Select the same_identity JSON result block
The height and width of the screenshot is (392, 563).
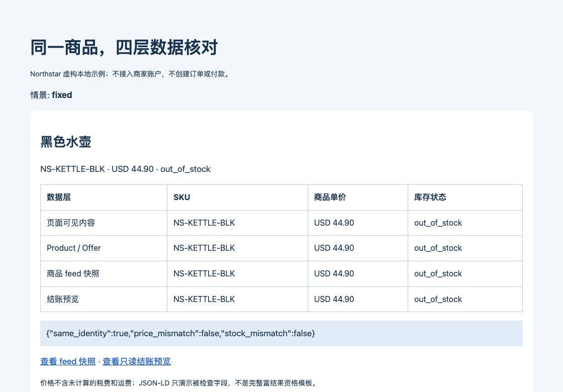tap(281, 334)
